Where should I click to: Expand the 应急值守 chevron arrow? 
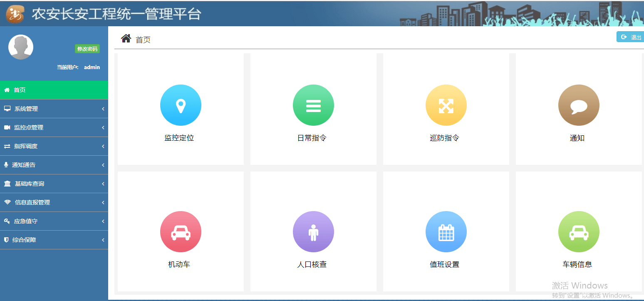[x=103, y=221]
